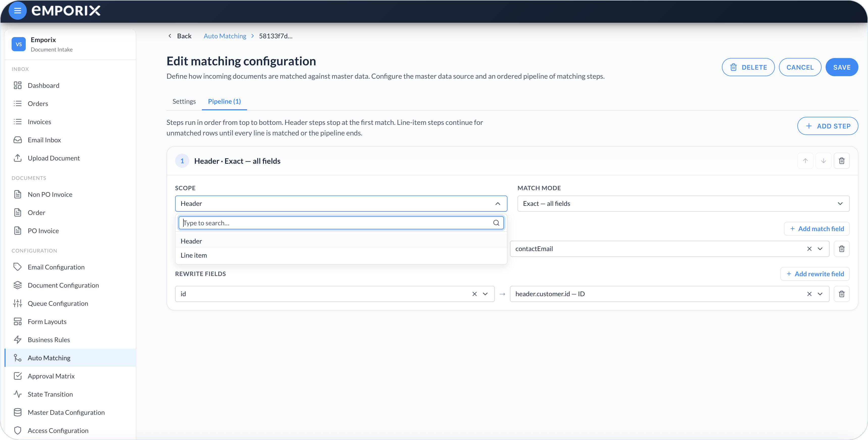This screenshot has height=440, width=868.
Task: Click Add Step button
Action: pos(828,126)
